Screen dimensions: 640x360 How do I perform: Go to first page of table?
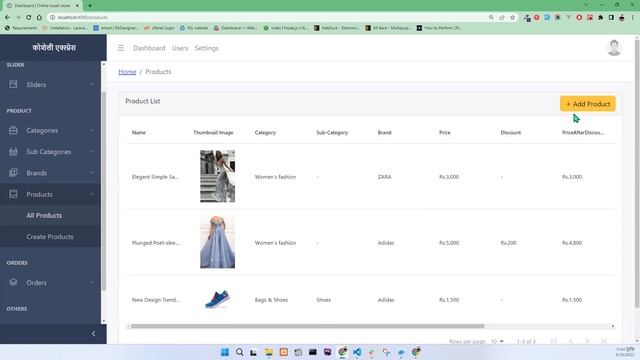[x=553, y=341]
